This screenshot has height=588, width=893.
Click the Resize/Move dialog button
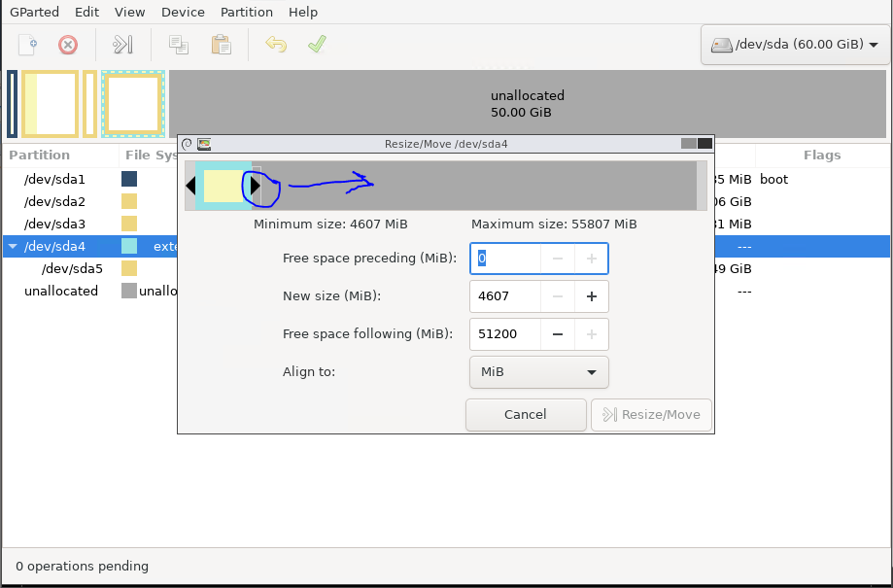pos(651,415)
